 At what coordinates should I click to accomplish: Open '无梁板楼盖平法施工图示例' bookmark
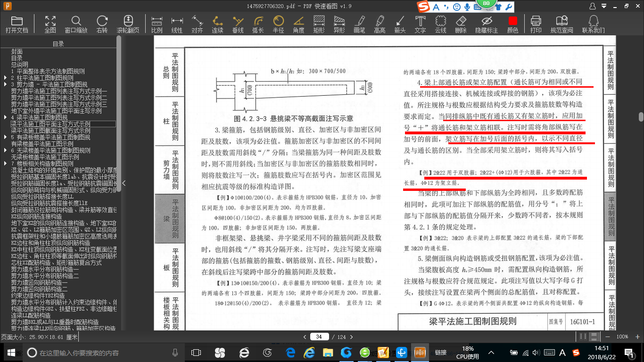[45, 157]
